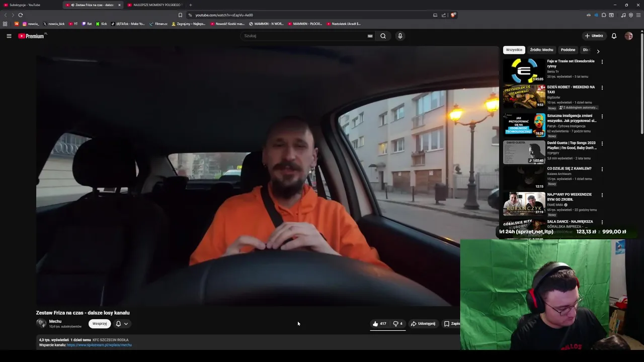This screenshot has width=644, height=362.
Task: Open the Filman.cc bookmark
Action: click(158, 24)
